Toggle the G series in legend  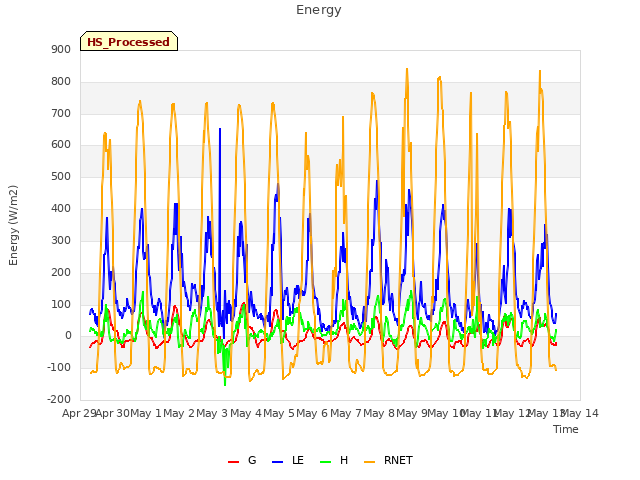pyautogui.click(x=242, y=460)
